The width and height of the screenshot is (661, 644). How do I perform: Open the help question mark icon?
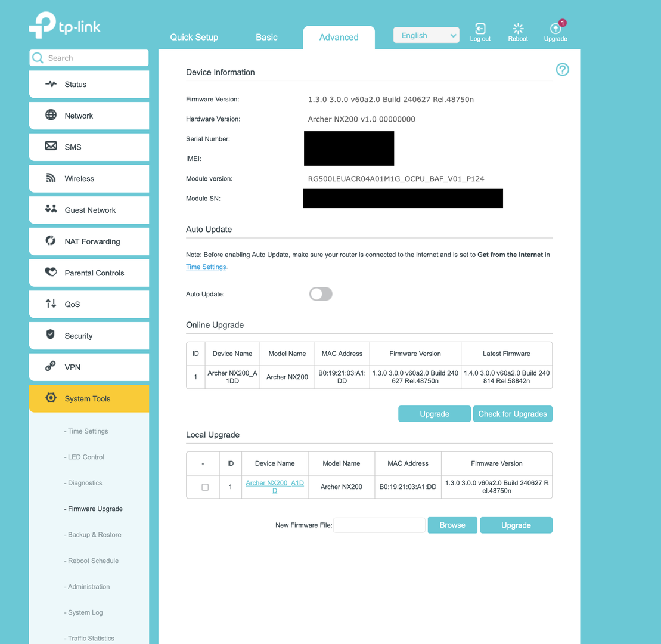(562, 70)
